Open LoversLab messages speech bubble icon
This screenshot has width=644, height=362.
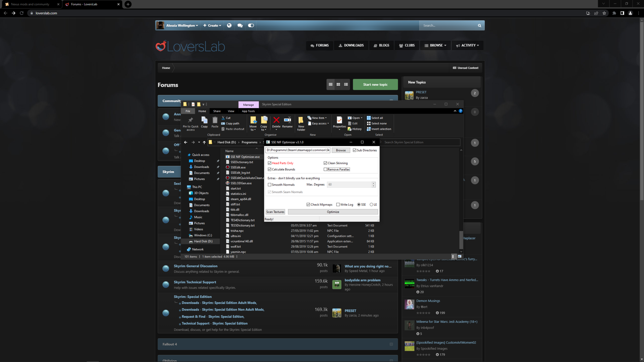tap(240, 25)
